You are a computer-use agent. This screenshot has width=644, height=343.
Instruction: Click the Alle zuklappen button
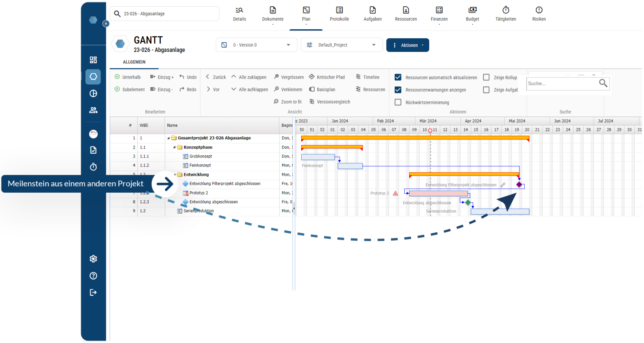coord(249,77)
